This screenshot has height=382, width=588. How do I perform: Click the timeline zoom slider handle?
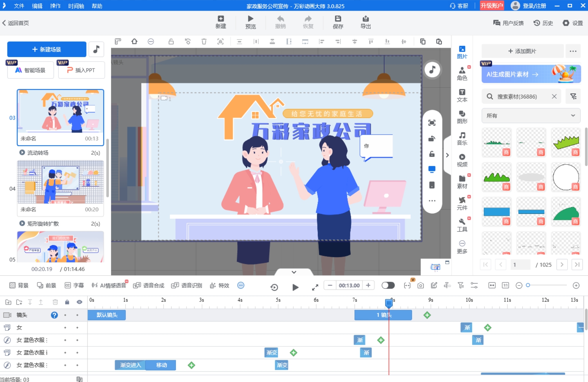click(x=528, y=285)
